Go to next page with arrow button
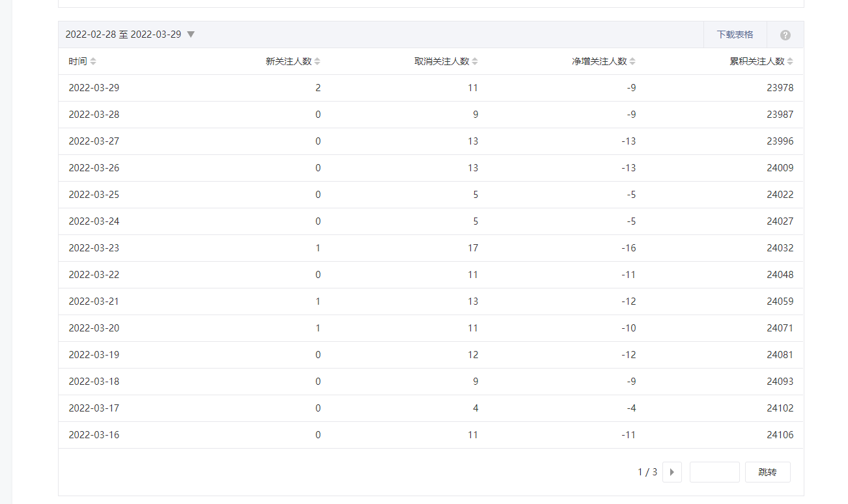The width and height of the screenshot is (848, 504). click(671, 472)
